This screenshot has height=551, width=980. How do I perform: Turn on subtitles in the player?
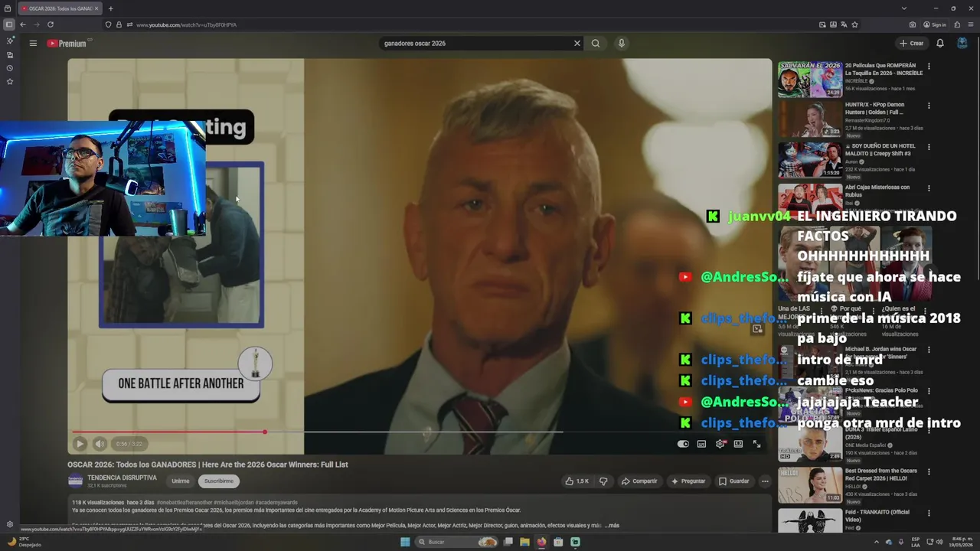tap(701, 444)
